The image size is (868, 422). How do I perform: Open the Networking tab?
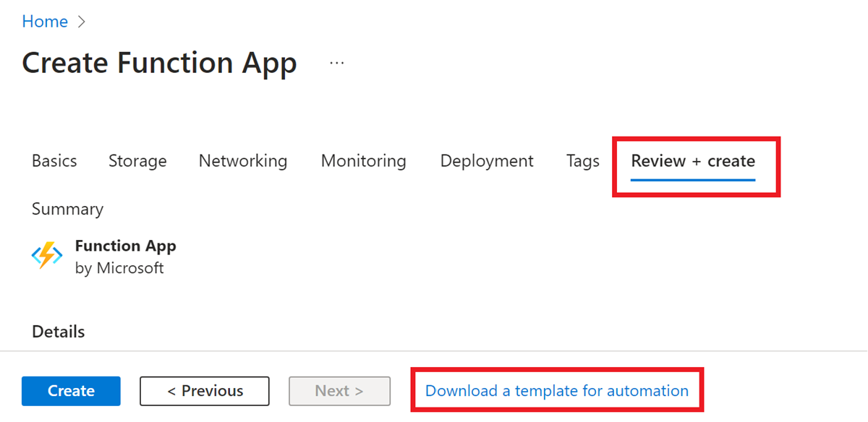pos(242,160)
